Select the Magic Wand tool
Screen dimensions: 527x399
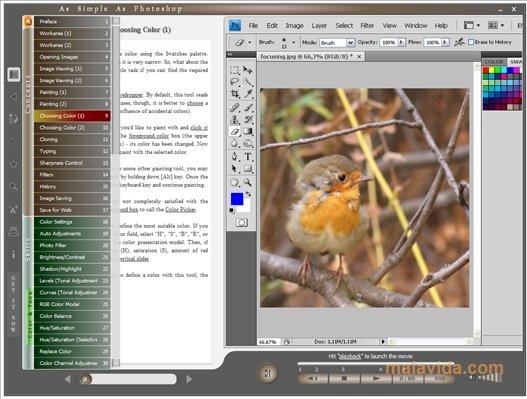[248, 82]
